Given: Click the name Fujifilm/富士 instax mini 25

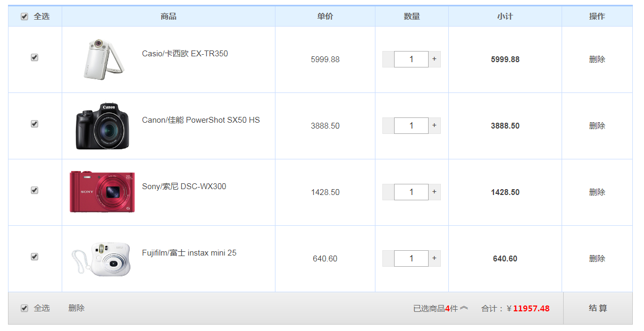Looking at the screenshot, I should coord(189,253).
